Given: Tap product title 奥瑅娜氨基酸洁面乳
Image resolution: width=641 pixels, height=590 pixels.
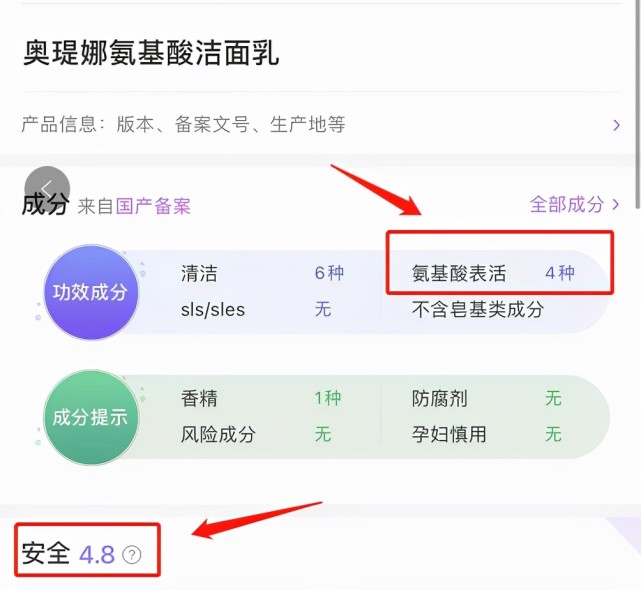Looking at the screenshot, I should (x=151, y=53).
